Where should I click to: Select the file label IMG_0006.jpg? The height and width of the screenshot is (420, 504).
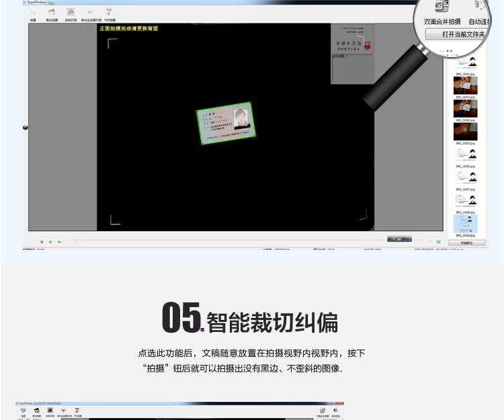point(466,167)
